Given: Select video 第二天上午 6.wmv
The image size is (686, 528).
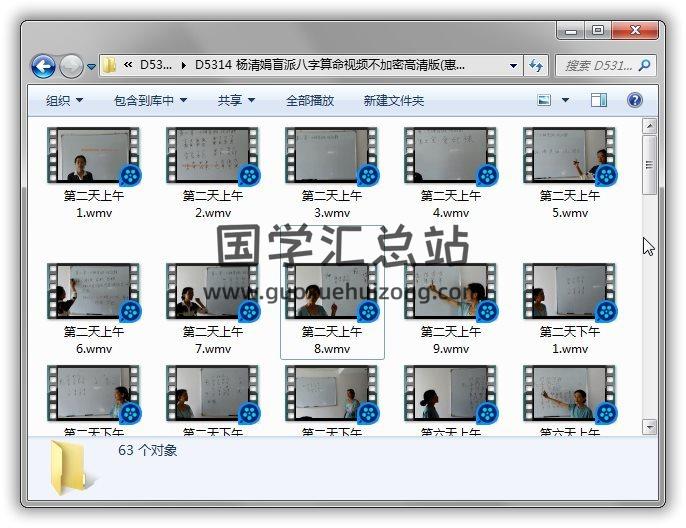Looking at the screenshot, I should pos(94,309).
